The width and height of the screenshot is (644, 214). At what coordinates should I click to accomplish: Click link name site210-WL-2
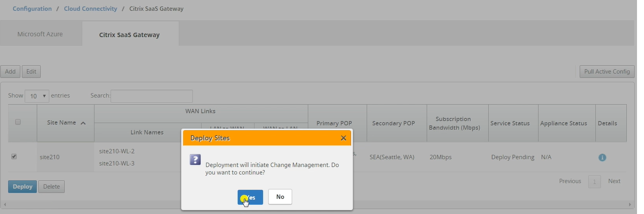pyautogui.click(x=117, y=151)
